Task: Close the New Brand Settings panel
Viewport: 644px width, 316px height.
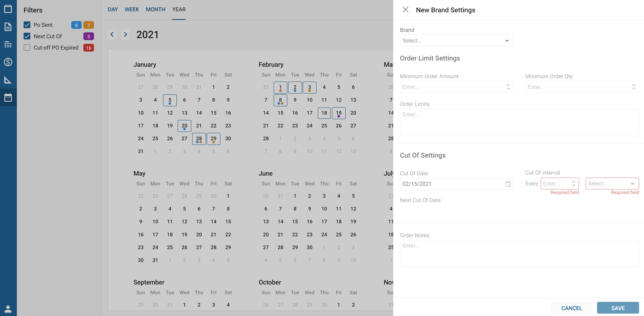Action: [405, 10]
